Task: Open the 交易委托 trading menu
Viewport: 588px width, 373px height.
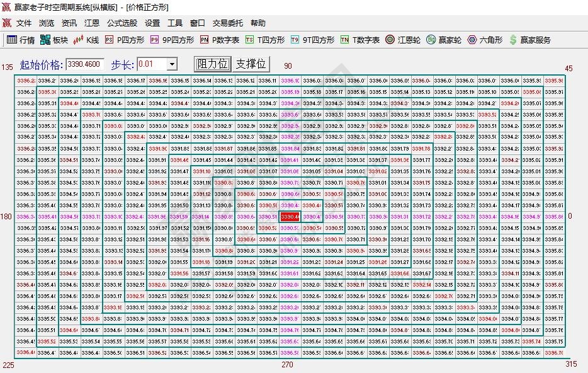Action: 228,23
